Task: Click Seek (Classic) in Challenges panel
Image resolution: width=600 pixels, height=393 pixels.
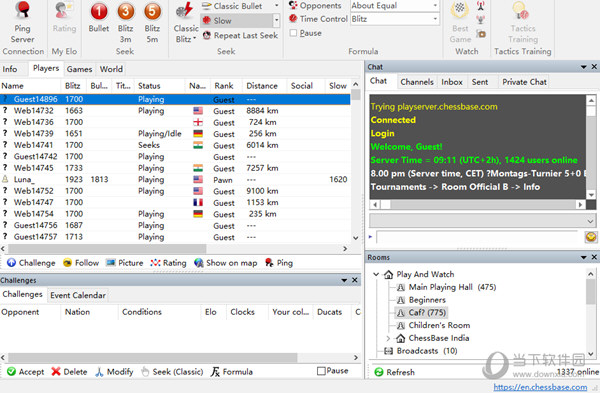Action: [x=172, y=372]
